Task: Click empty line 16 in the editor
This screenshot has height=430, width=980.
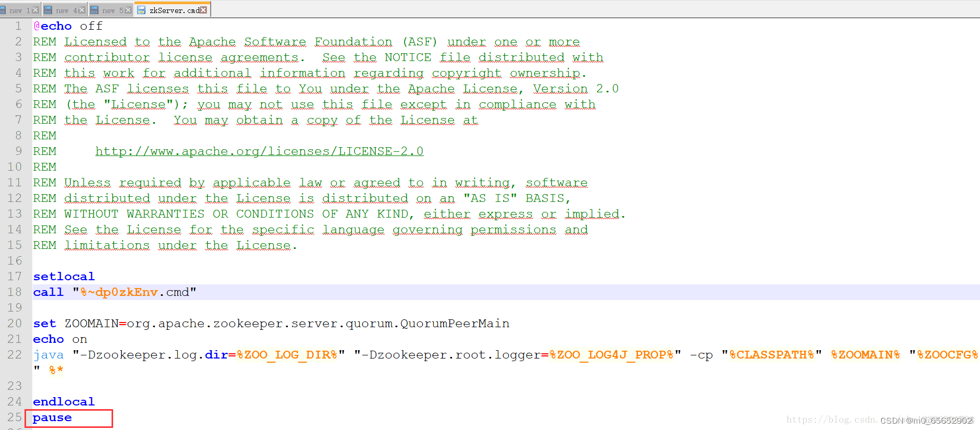Action: tap(506, 261)
